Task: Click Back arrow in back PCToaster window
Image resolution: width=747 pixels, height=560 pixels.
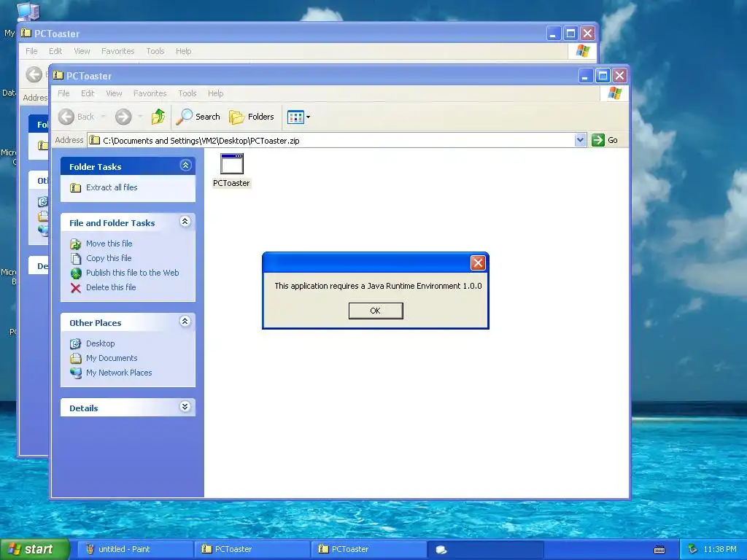Action: click(34, 74)
